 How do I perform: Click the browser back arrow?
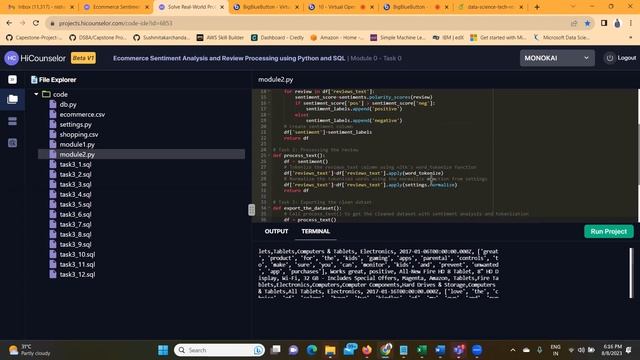pos(9,23)
